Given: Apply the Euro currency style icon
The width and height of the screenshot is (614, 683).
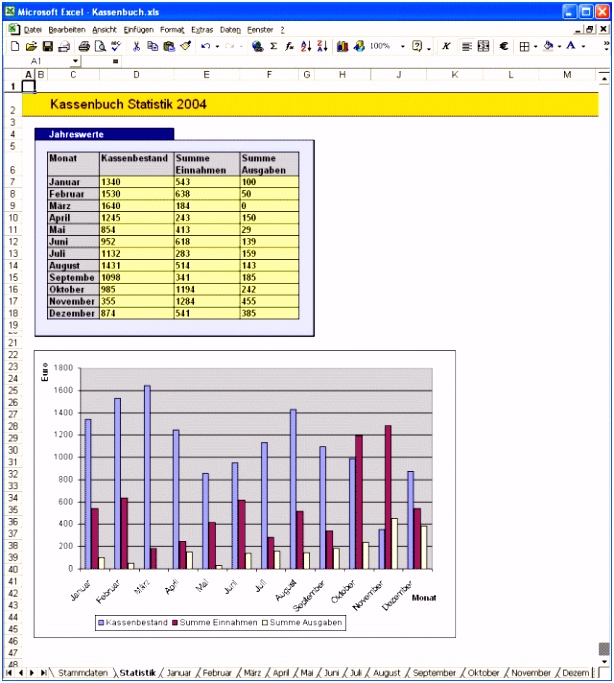Looking at the screenshot, I should tap(504, 46).
